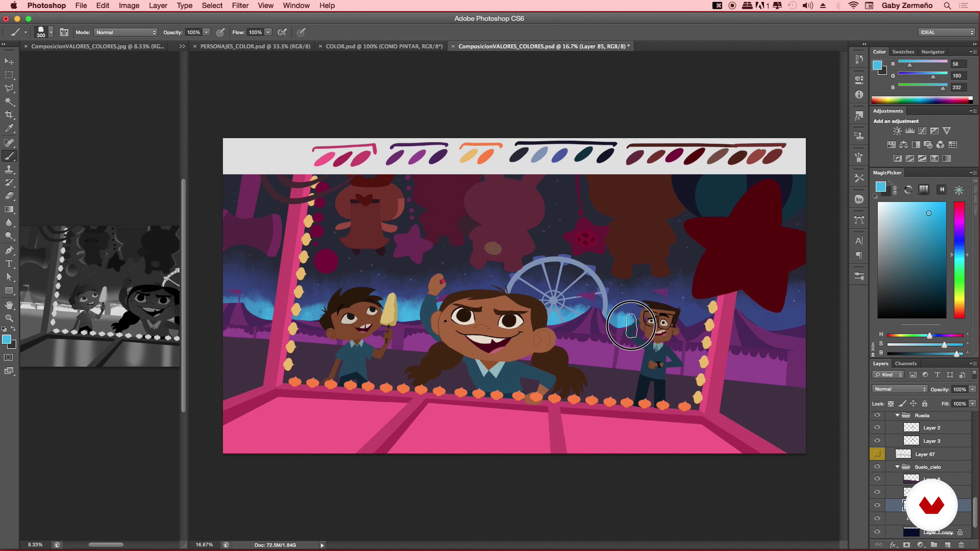Viewport: 980px width, 551px height.
Task: Select the Spot Healing Brush tool
Action: tap(9, 143)
